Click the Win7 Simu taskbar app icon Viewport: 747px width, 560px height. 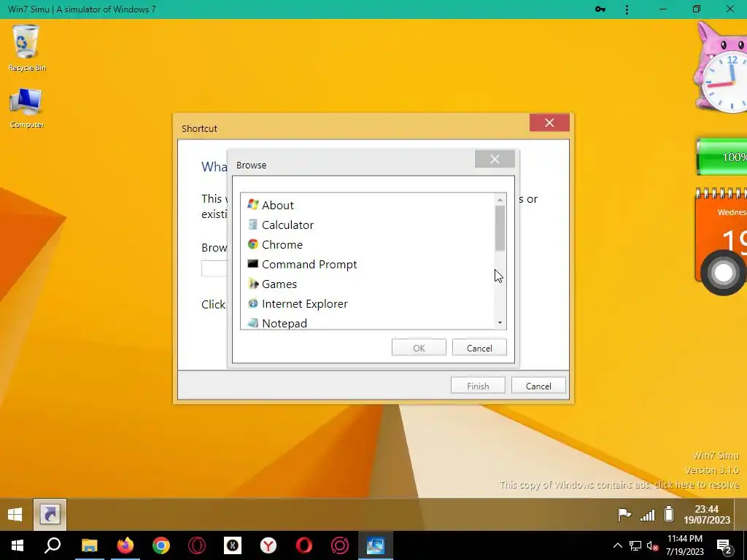tap(376, 545)
